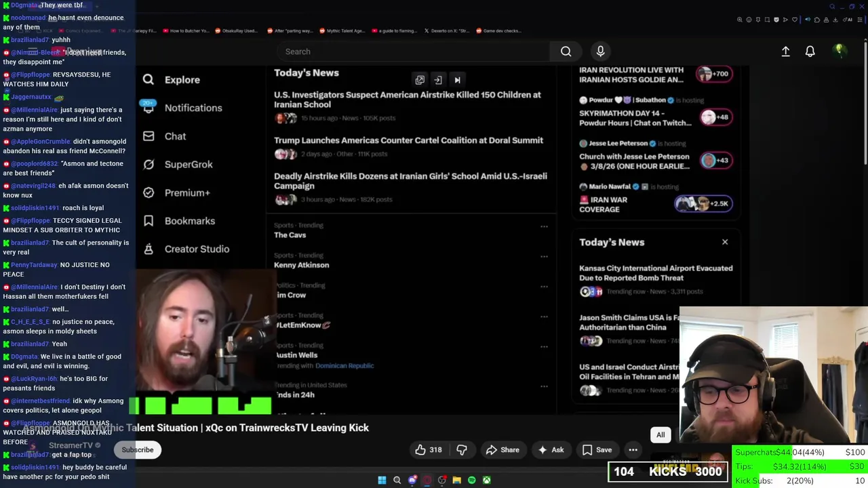Image resolution: width=868 pixels, height=488 pixels.
Task: Click the page vertical scrollbar
Action: click(865, 102)
